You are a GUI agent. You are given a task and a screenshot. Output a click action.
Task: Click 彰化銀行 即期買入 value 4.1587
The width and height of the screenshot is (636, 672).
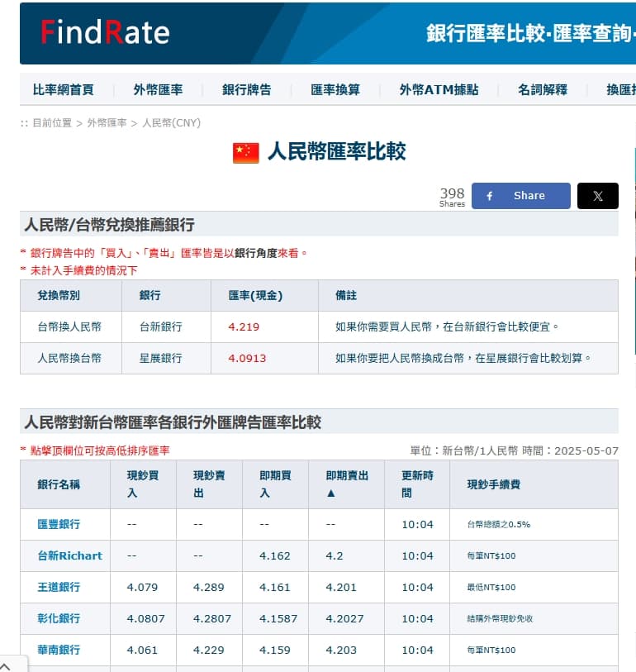coord(278,618)
